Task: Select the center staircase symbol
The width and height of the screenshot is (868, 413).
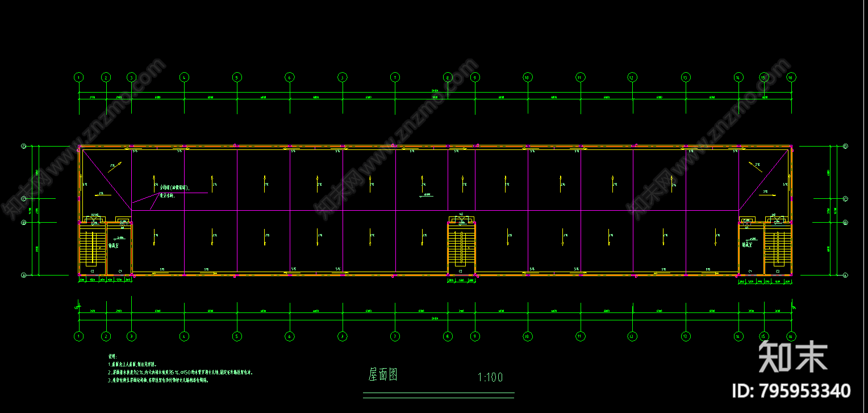Action: 461,245
